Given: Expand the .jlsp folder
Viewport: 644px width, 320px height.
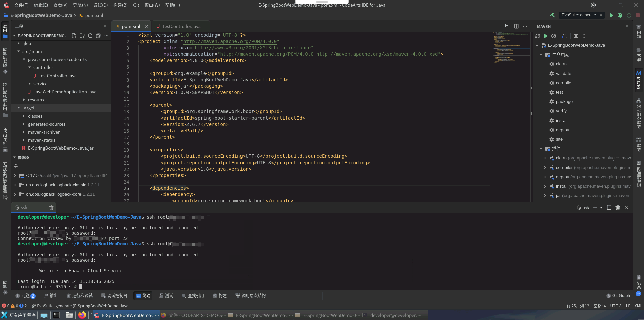Looking at the screenshot, I should (19, 43).
